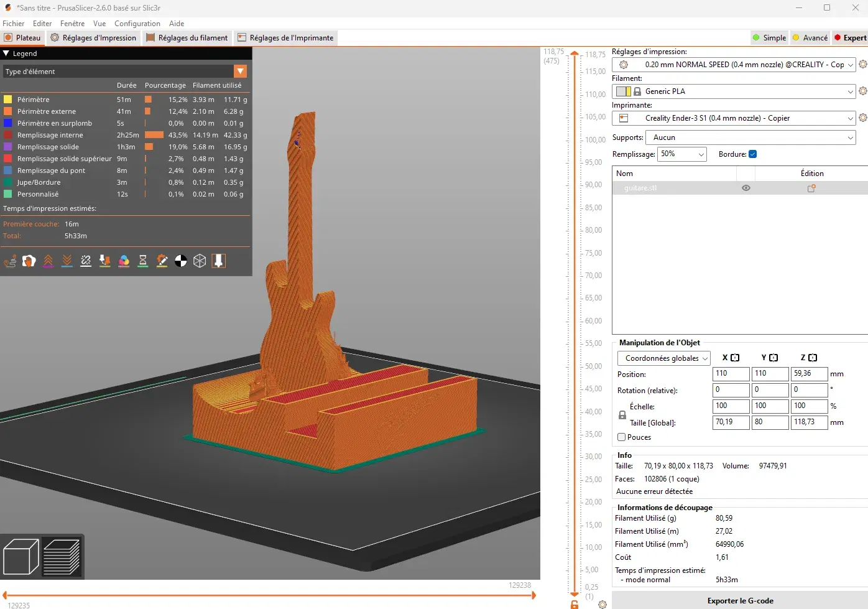Image resolution: width=868 pixels, height=609 pixels.
Task: Expand the Remplissage 50% dropdown
Action: click(x=681, y=154)
